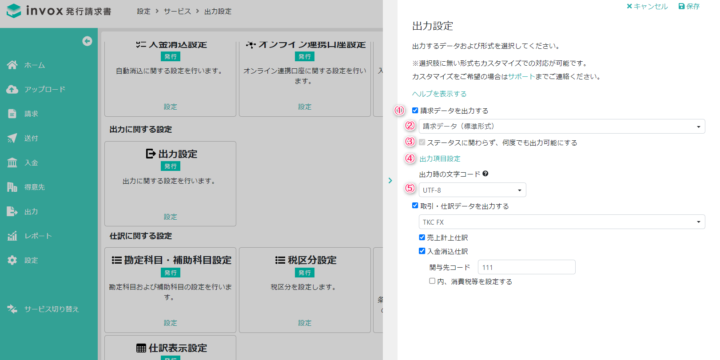Screen dimensions: 720x360
Task: Click the invox logo icon
Action: 14,11
